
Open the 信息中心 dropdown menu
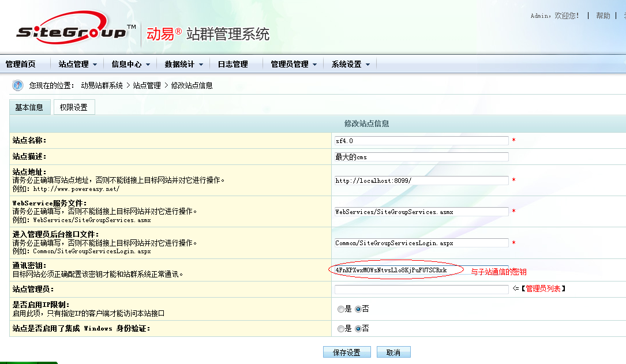click(130, 65)
